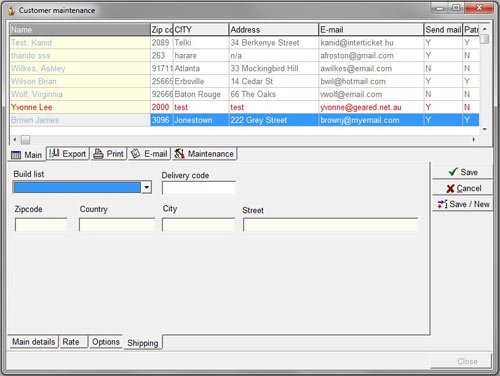Click the Erbsville city cell
This screenshot has width=500, height=376.
coord(201,81)
